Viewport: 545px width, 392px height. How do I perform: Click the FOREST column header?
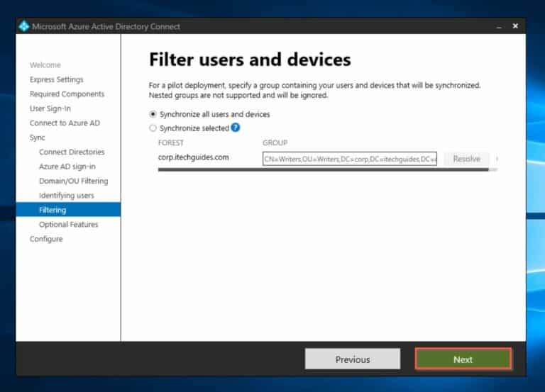click(x=170, y=142)
